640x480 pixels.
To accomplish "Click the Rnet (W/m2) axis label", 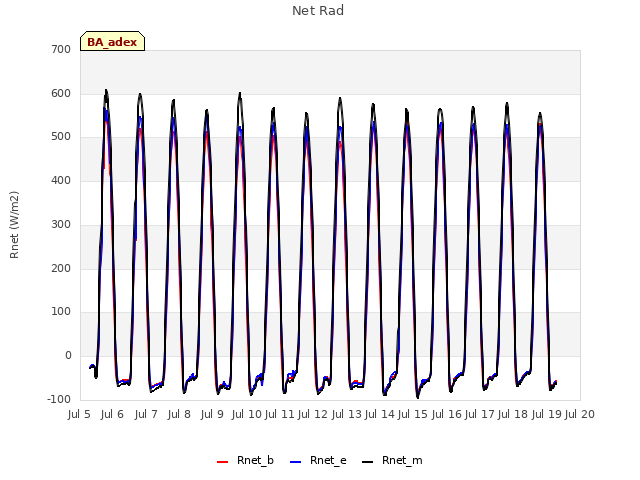I will pyautogui.click(x=14, y=225).
